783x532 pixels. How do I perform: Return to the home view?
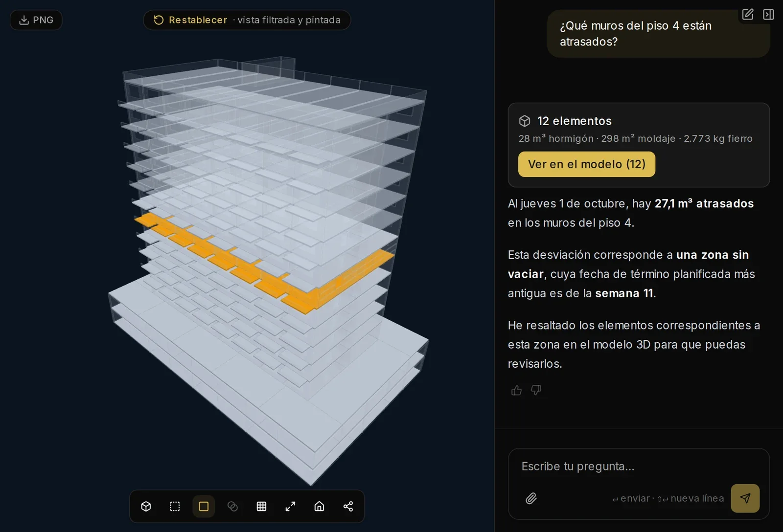[319, 507]
